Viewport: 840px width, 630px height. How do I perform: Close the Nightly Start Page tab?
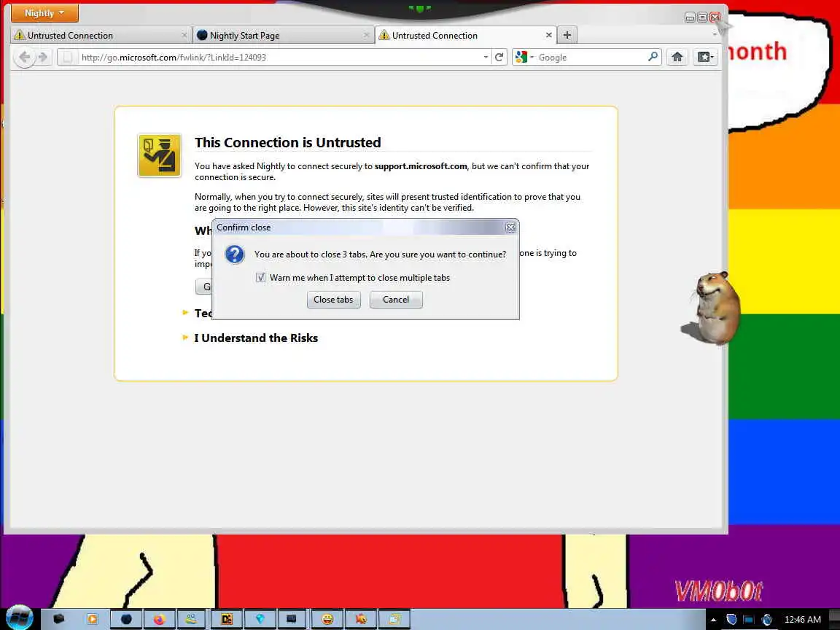point(367,35)
